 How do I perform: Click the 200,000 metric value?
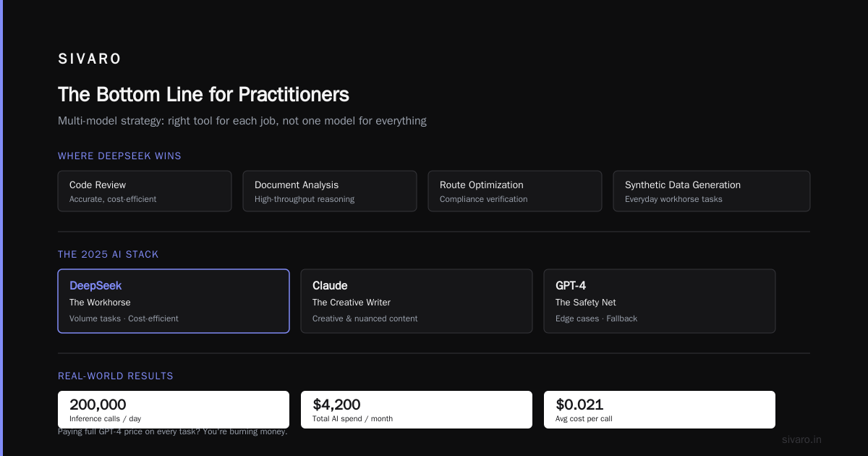point(98,405)
